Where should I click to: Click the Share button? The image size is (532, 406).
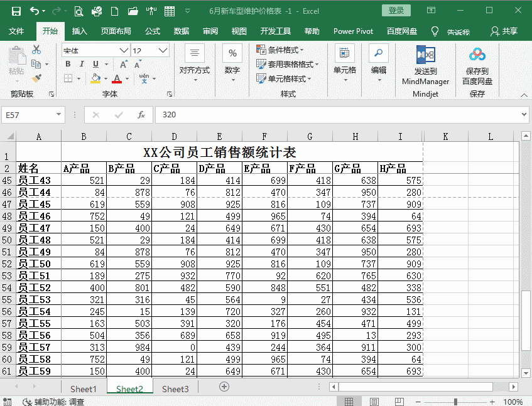[x=504, y=31]
